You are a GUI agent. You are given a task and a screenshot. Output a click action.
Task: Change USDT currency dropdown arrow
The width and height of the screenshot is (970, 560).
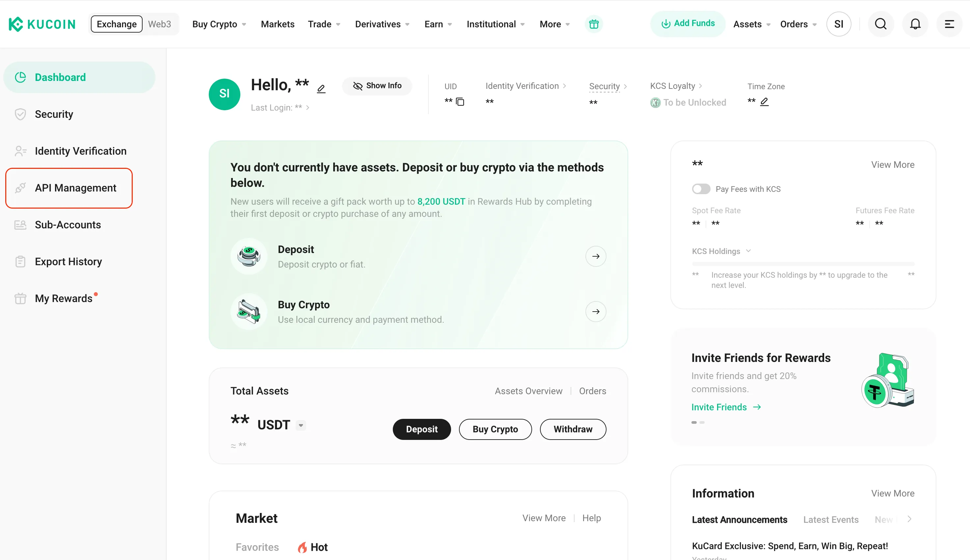(x=301, y=425)
